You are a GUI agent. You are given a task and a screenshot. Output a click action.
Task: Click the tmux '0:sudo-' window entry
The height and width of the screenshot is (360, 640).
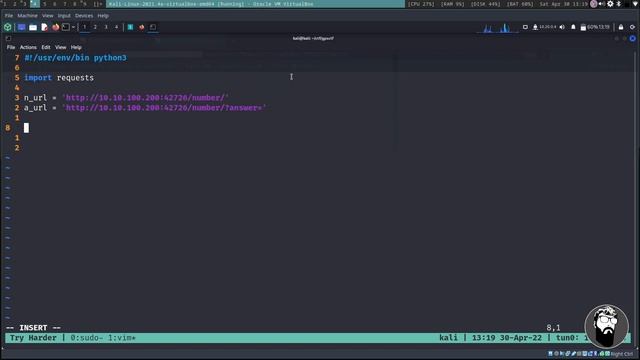pos(87,338)
